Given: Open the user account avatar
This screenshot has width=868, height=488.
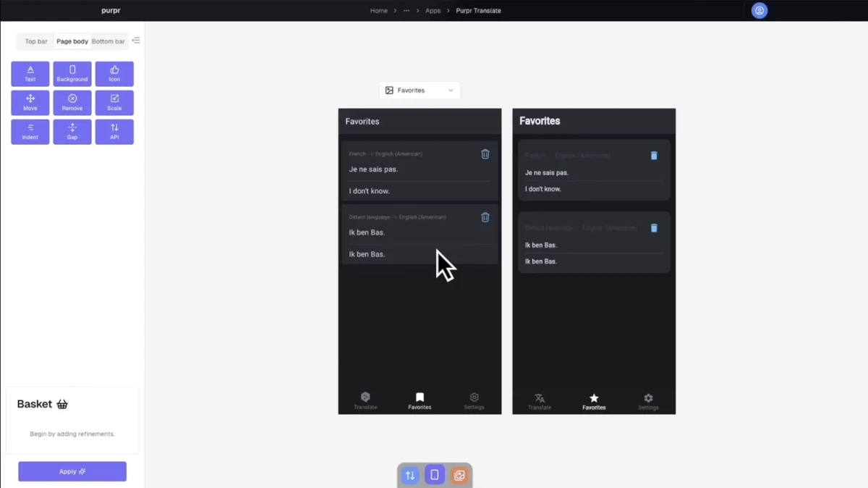Looking at the screenshot, I should (759, 11).
